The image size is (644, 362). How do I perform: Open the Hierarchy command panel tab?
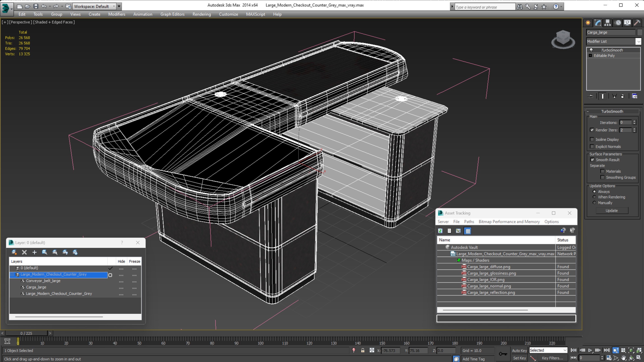607,23
